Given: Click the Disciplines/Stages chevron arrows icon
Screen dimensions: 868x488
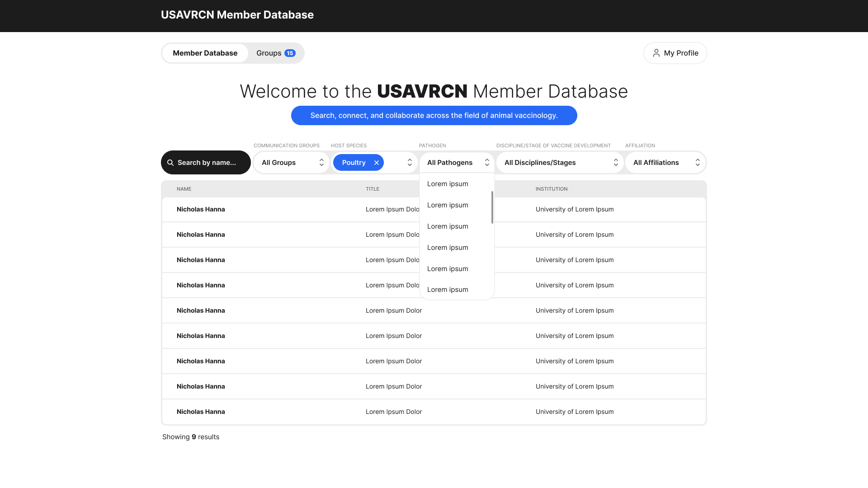Looking at the screenshot, I should (616, 163).
